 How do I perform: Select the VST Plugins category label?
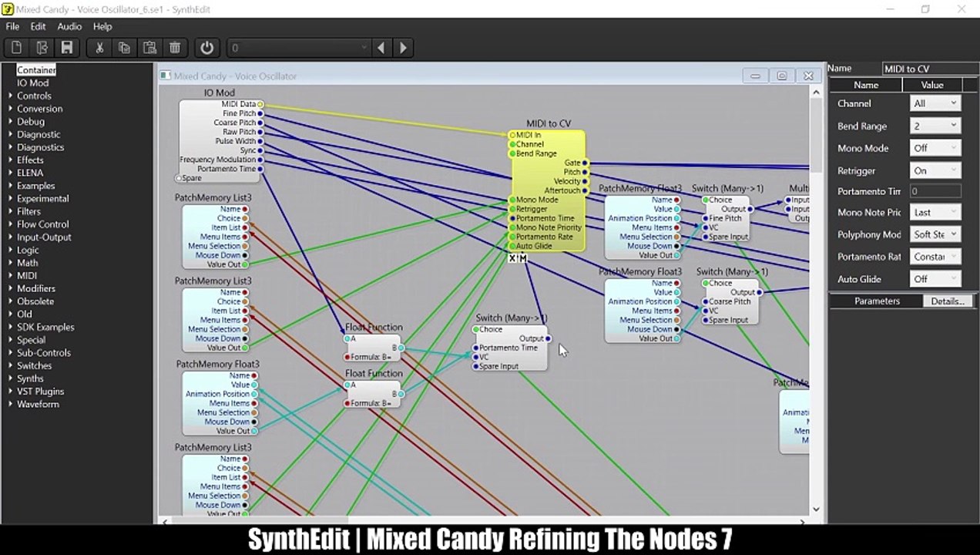[41, 392]
